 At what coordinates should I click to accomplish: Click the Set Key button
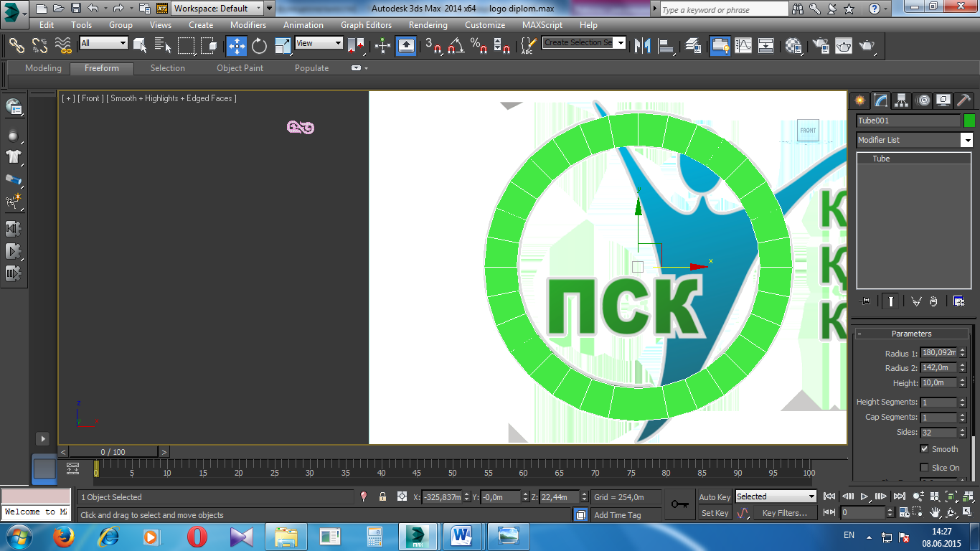[x=715, y=513]
